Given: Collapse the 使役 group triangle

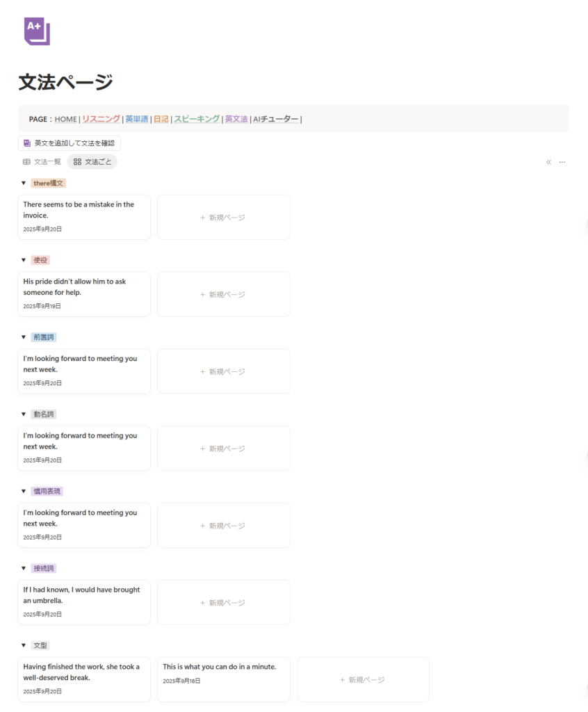Looking at the screenshot, I should 23,260.
